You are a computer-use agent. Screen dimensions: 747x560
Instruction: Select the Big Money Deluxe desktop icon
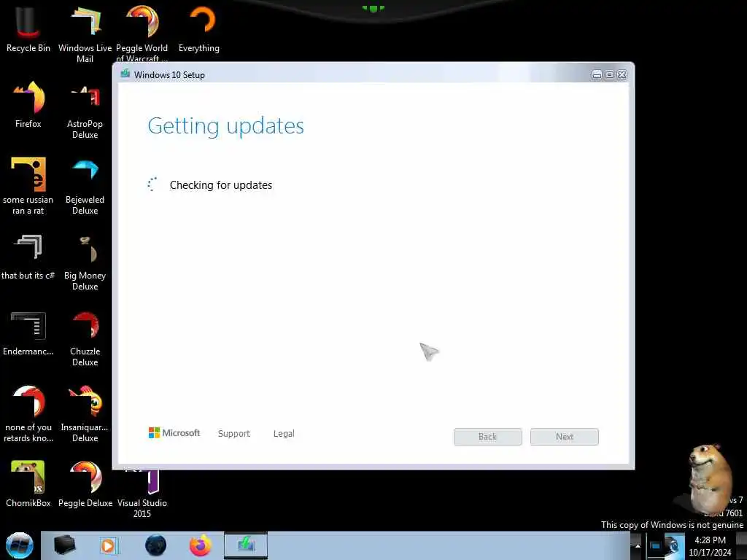point(85,262)
